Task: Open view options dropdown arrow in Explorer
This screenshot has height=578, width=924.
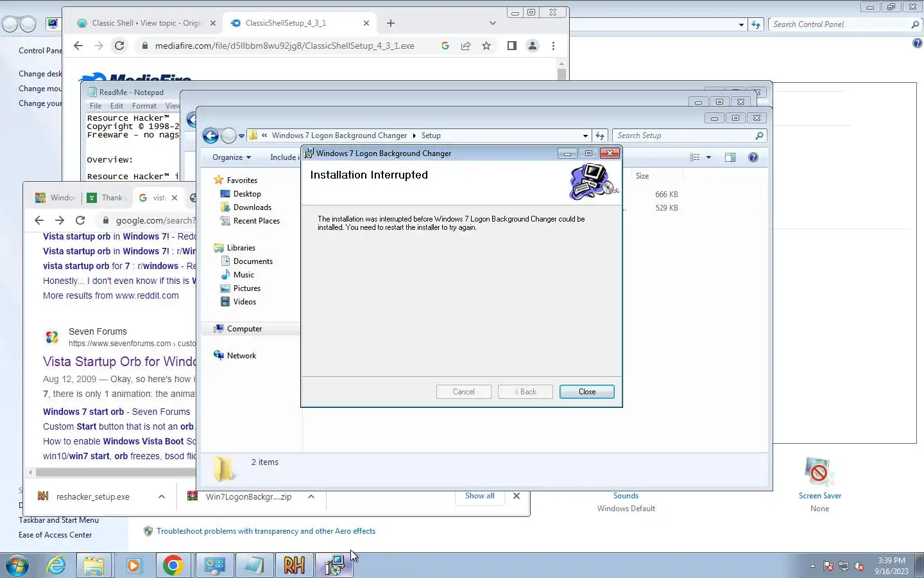Action: [x=708, y=157]
